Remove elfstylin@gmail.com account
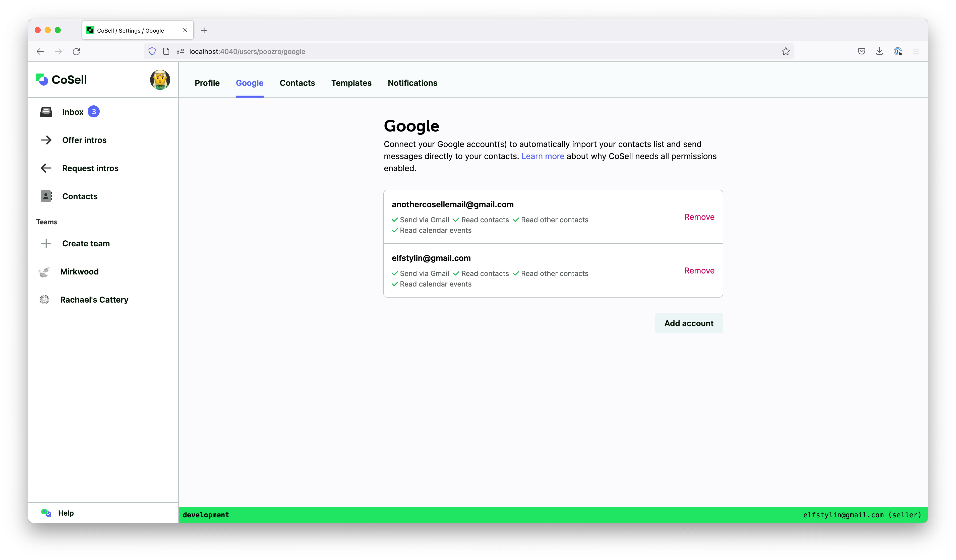This screenshot has width=956, height=560. point(699,271)
